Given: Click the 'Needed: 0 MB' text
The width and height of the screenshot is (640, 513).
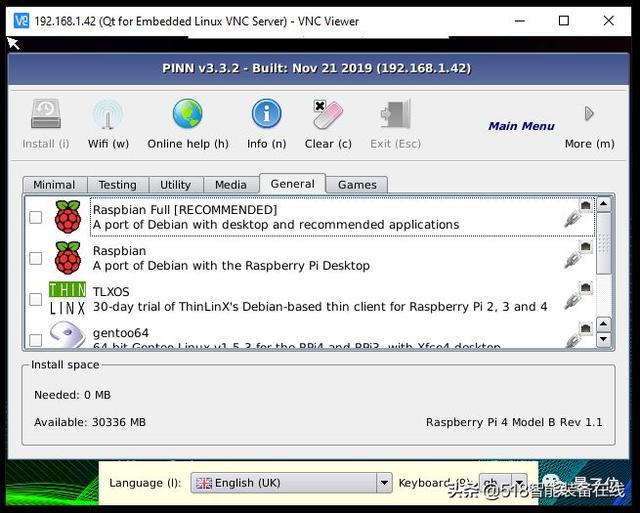Looking at the screenshot, I should 72,395.
